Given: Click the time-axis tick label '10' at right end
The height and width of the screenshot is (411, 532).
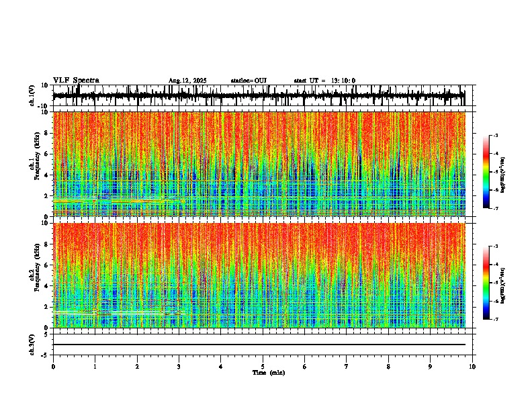Looking at the screenshot, I should [472, 367].
